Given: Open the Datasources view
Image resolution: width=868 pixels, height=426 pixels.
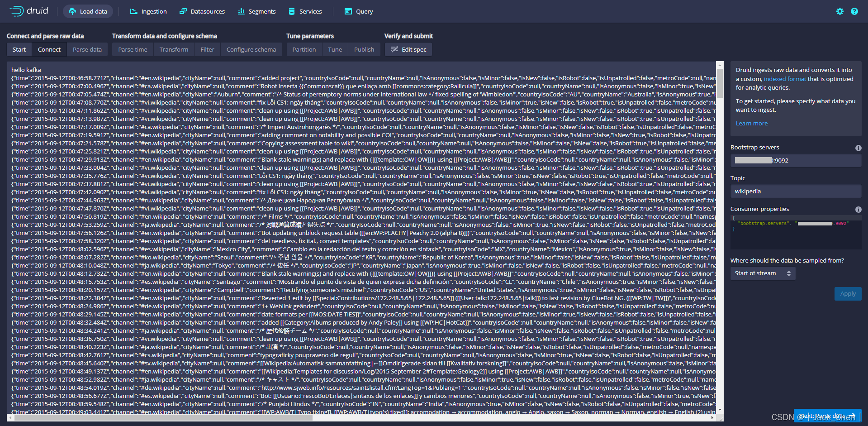Looking at the screenshot, I should point(202,11).
